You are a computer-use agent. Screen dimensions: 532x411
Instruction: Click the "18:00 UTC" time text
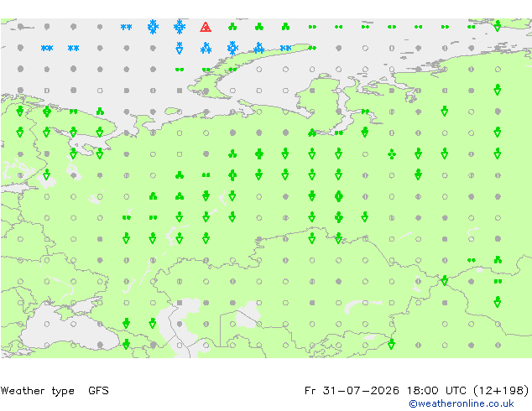(x=437, y=391)
